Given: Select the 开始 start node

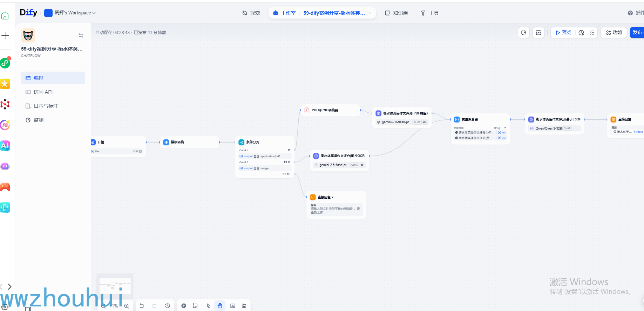Looking at the screenshot, I should 118,146.
